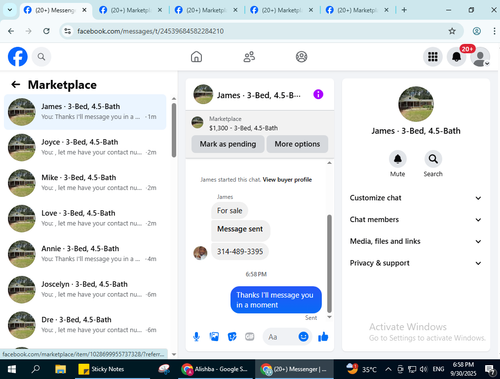Send a thumbs-up like
500x379 pixels.
click(323, 337)
